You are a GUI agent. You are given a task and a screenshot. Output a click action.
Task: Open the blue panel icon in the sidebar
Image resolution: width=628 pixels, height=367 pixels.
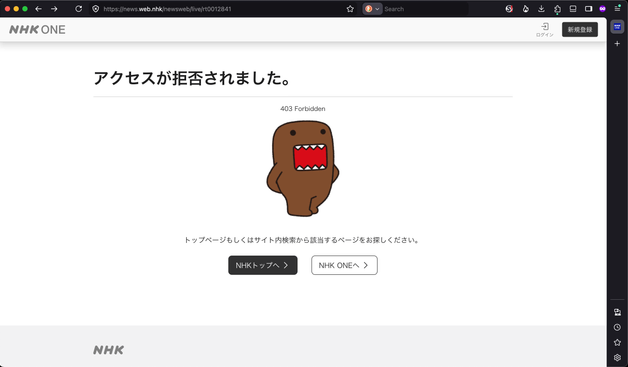(x=617, y=27)
